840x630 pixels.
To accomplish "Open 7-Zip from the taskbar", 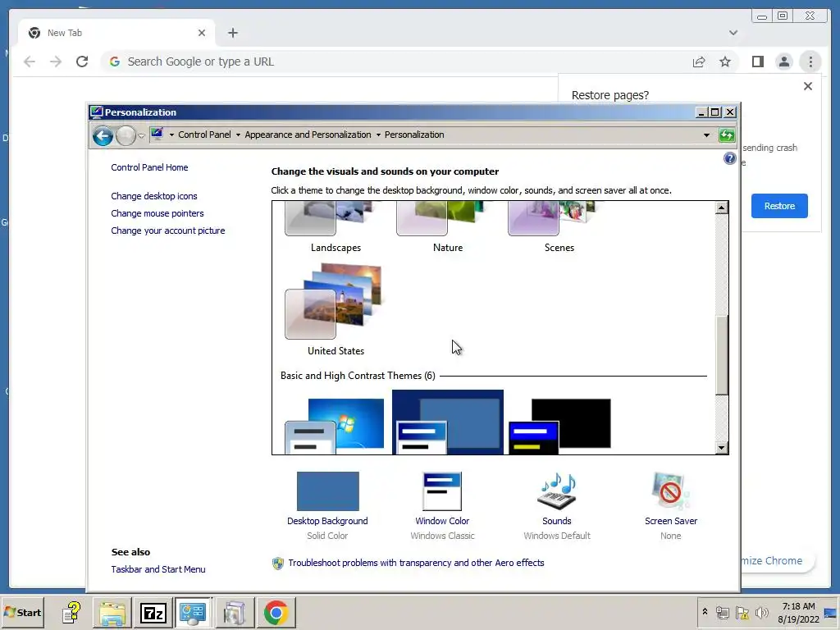I will 153,612.
